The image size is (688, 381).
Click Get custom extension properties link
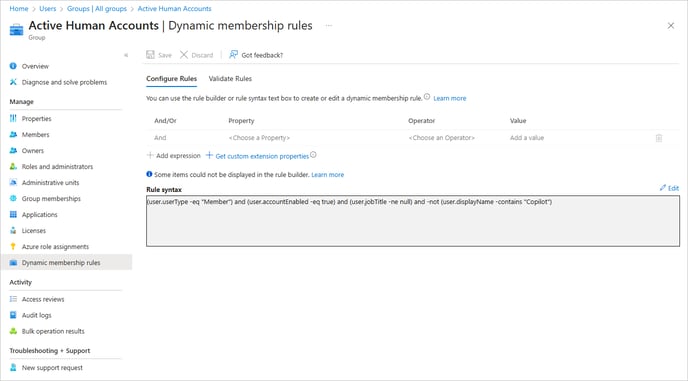(x=262, y=156)
